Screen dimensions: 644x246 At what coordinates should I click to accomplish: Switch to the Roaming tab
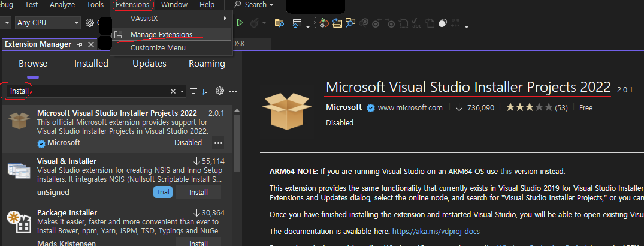pos(207,64)
